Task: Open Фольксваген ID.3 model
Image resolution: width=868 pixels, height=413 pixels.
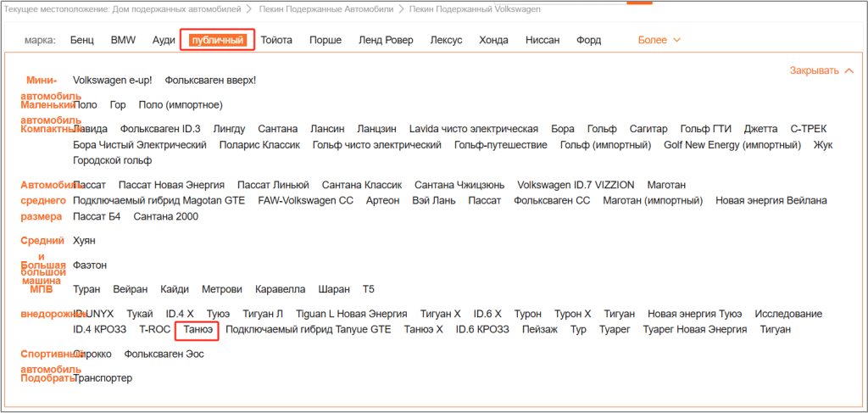Action: pyautogui.click(x=160, y=129)
